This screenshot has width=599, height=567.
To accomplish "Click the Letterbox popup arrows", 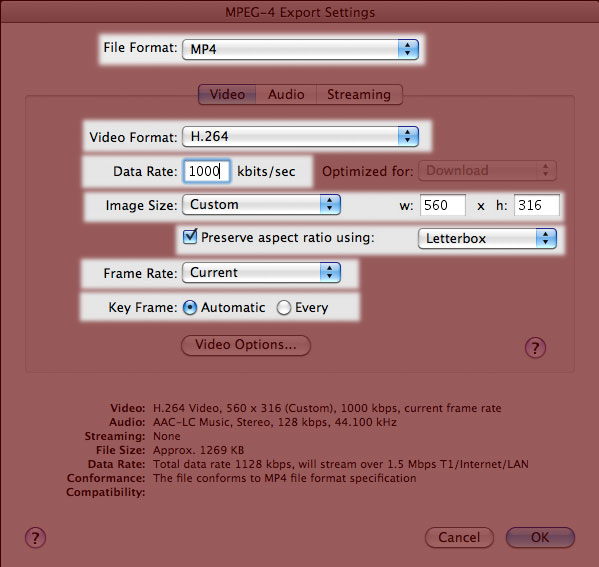I will 546,238.
